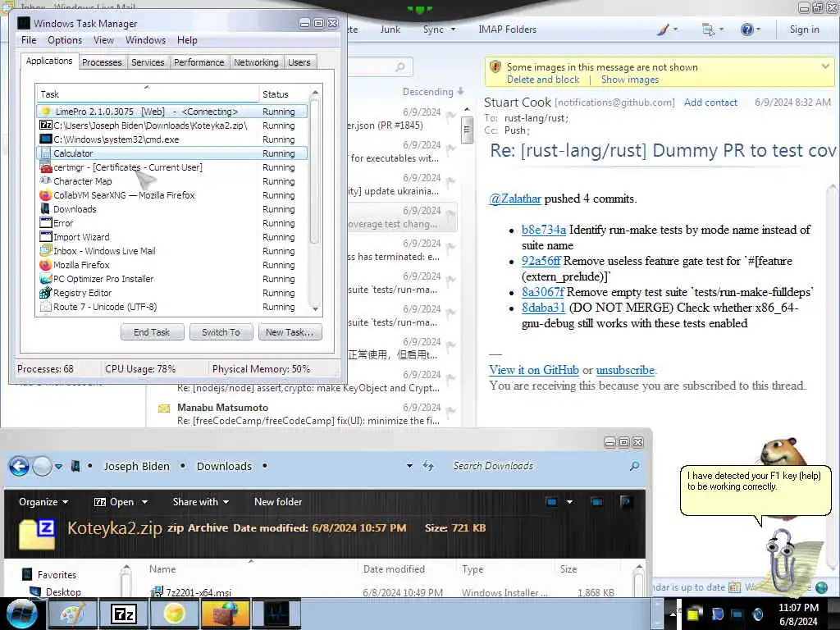Click the security shield icon in yellow bar
Screen dimensions: 840x630
click(495, 67)
